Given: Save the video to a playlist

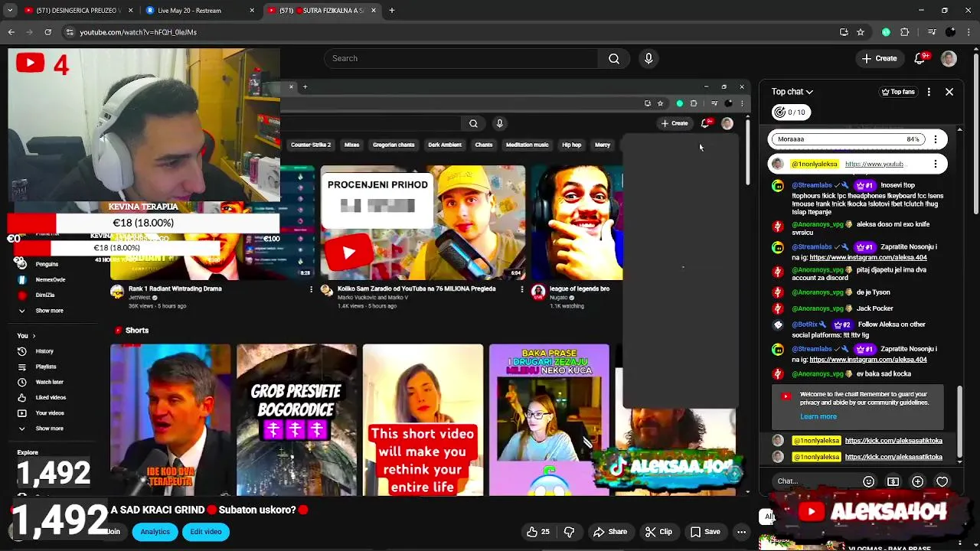Looking at the screenshot, I should point(705,532).
